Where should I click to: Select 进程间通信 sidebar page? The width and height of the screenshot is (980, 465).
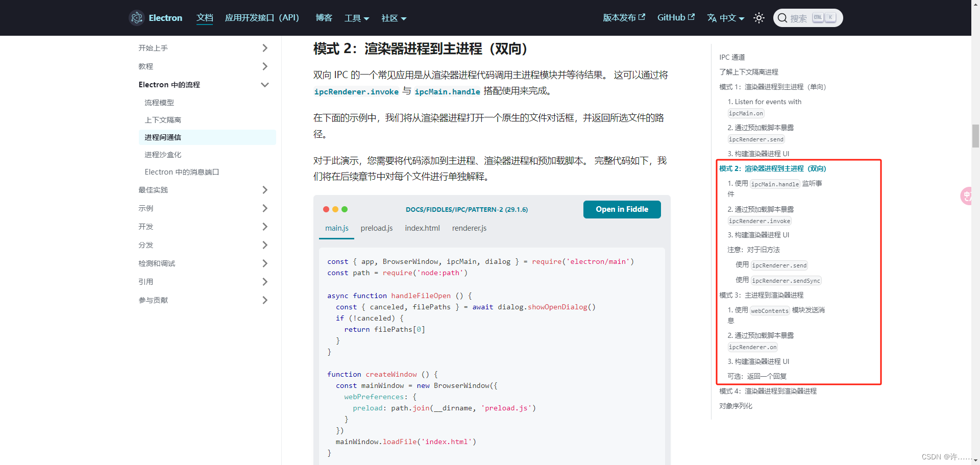(207, 137)
